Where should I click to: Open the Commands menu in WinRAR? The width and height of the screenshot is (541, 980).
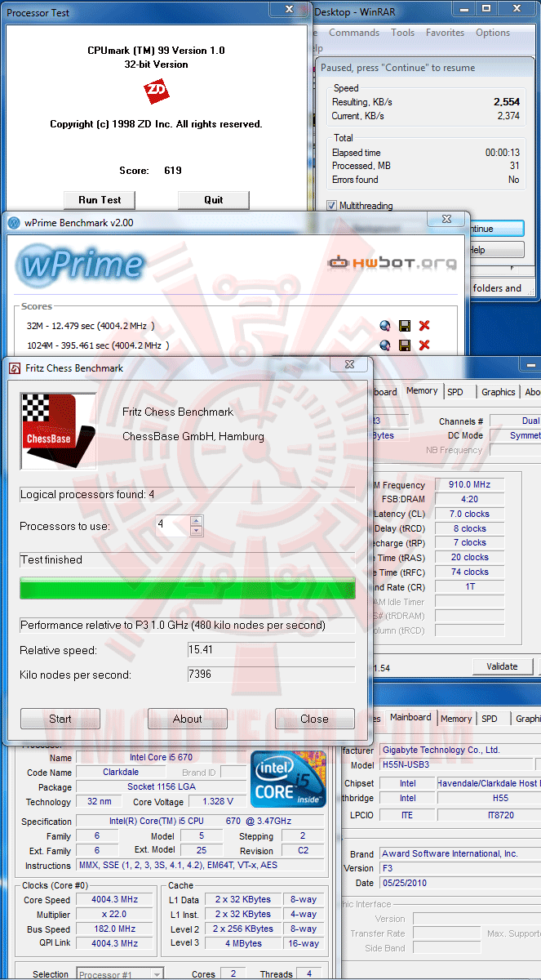click(353, 33)
